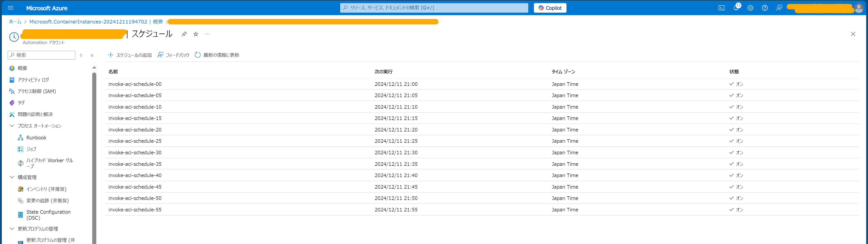The image size is (868, 244).
Task: Add this page to favorites via star icon
Action: tap(196, 34)
